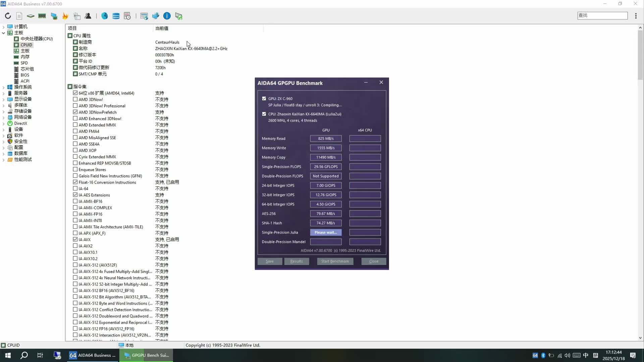
Task: Expand the DirectX tree node
Action: [4, 123]
